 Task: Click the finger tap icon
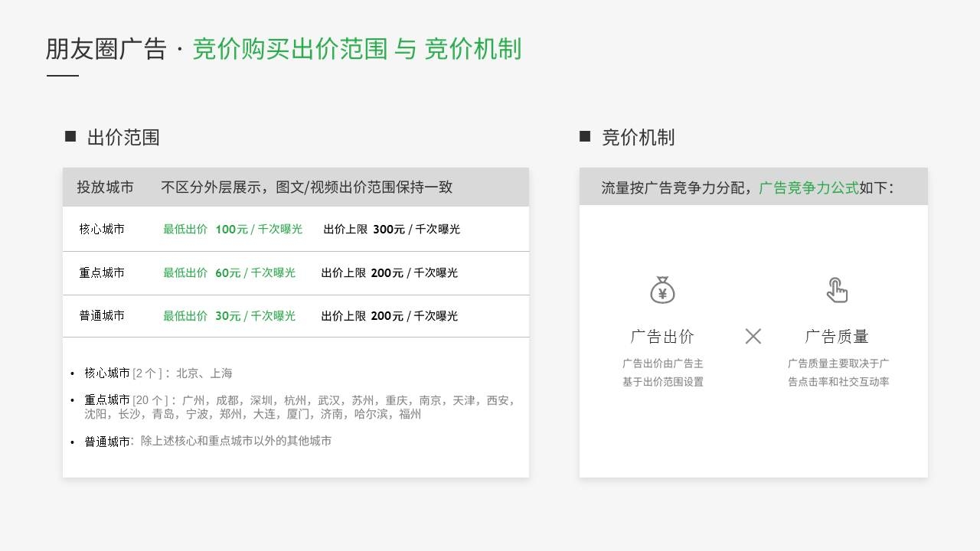coord(837,290)
